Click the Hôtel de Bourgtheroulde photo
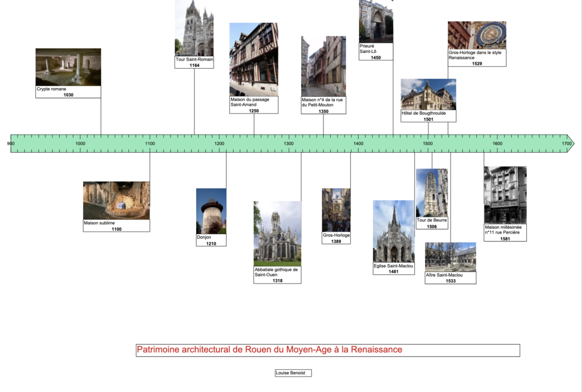The image size is (582, 392). click(428, 94)
